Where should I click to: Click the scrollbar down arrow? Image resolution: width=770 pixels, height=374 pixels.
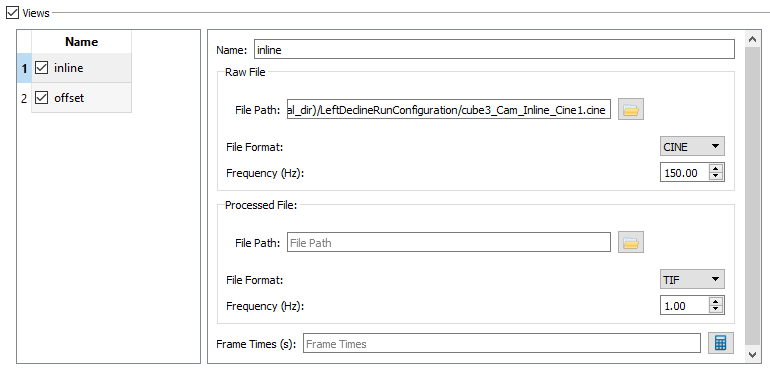pos(751,354)
